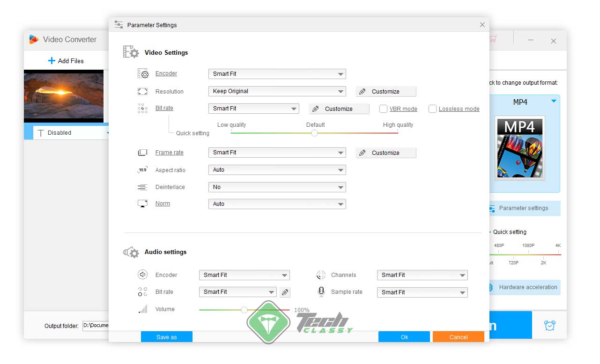
Task: Click the 16:9 Aspect ratio icon
Action: [x=142, y=170]
